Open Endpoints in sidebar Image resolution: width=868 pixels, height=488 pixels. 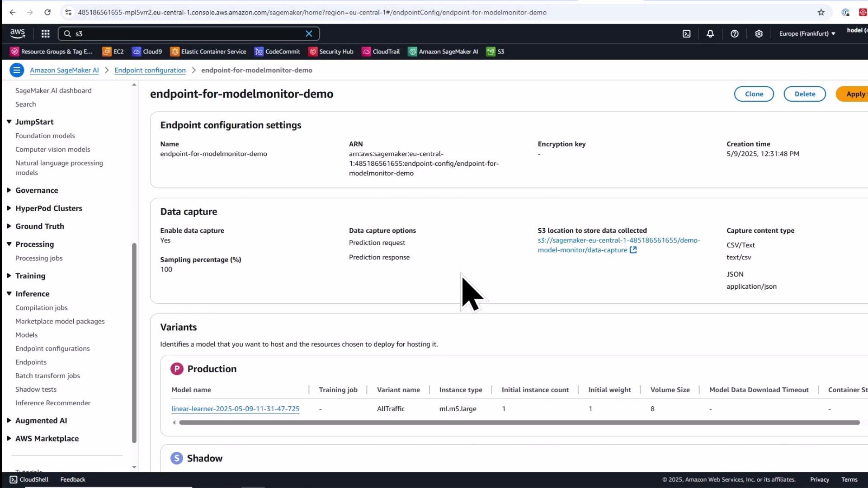[31, 362]
